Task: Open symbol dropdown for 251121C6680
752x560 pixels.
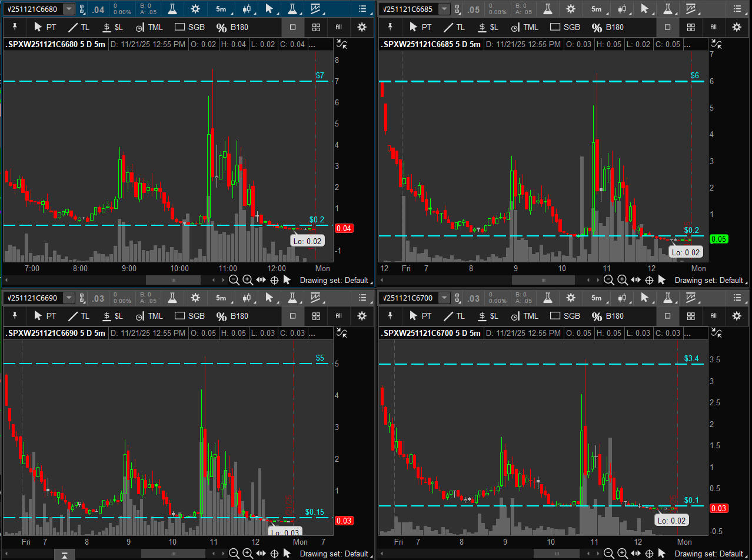Action: tap(69, 9)
